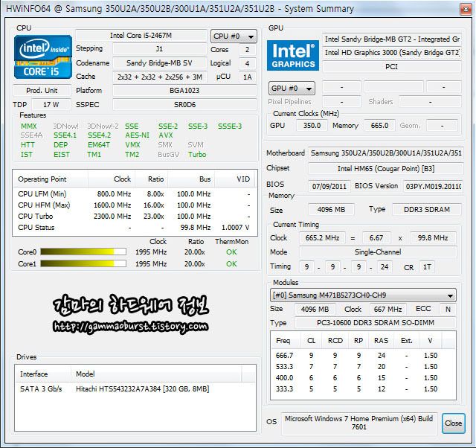Open the CPU #0 selector dropdown
The width and height of the screenshot is (476, 448).
pos(234,36)
